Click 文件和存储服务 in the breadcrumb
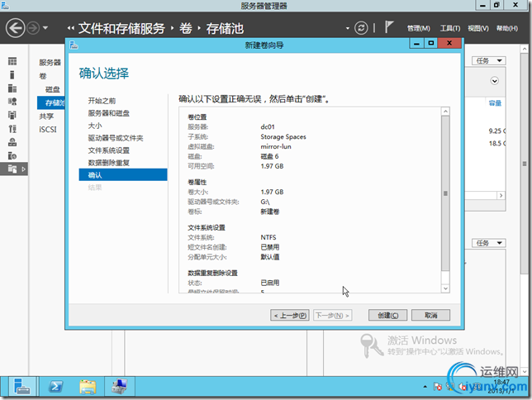Image resolution: width=532 pixels, height=400 pixels. tap(121, 28)
